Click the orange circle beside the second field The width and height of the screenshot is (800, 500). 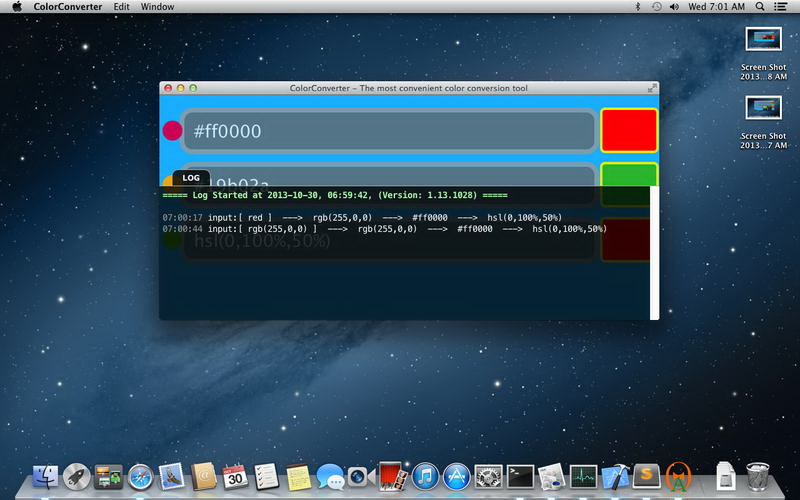tap(166, 180)
